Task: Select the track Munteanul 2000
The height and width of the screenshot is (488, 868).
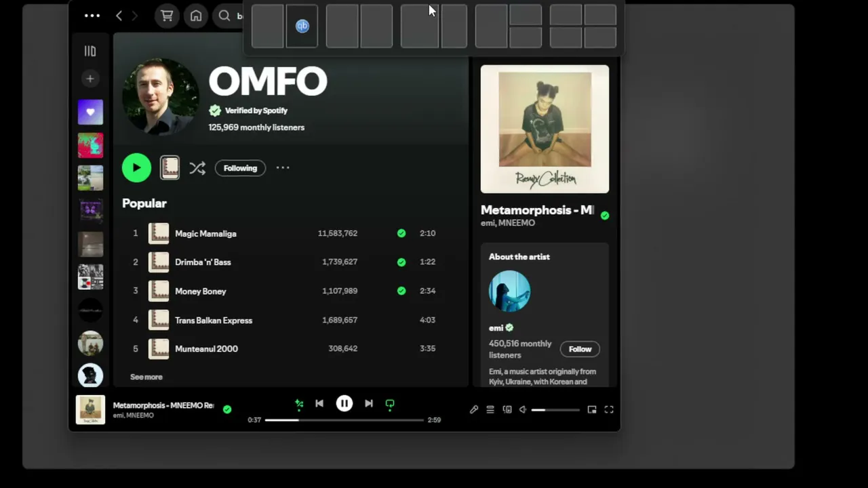Action: point(206,348)
